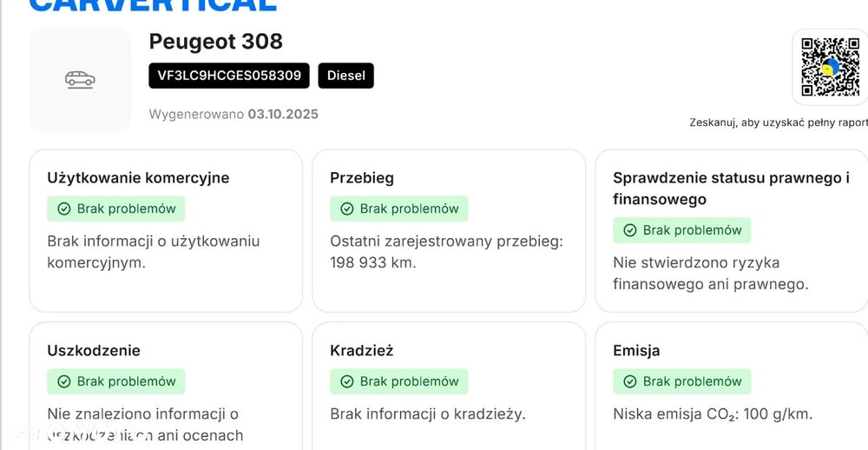The width and height of the screenshot is (868, 450).
Task: Click the VIN badge VF3LC9HCGES058309
Action: coord(229,76)
